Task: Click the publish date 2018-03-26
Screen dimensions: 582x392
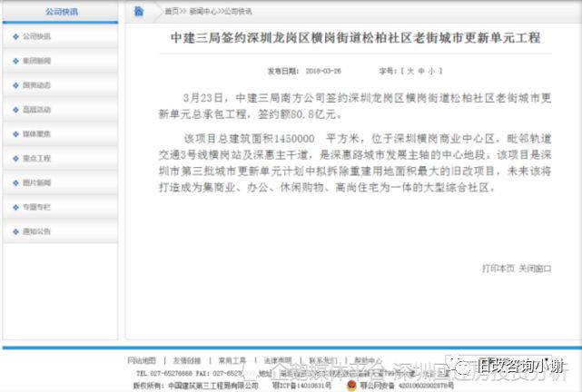Action: 323,71
